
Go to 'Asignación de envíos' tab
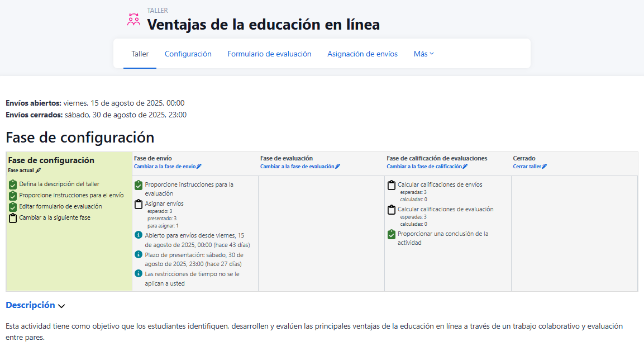pos(362,54)
